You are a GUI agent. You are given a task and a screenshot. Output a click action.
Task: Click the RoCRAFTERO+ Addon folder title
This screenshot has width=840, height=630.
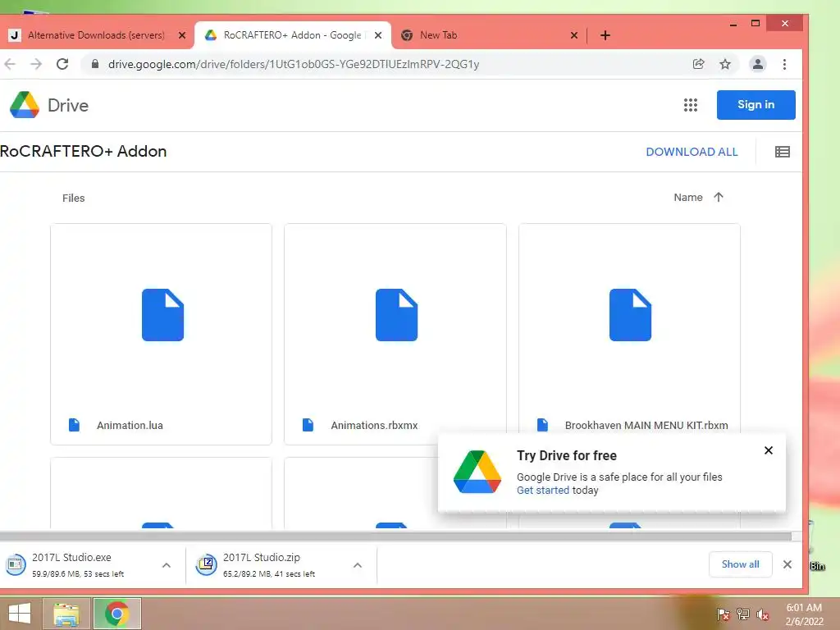(x=84, y=151)
